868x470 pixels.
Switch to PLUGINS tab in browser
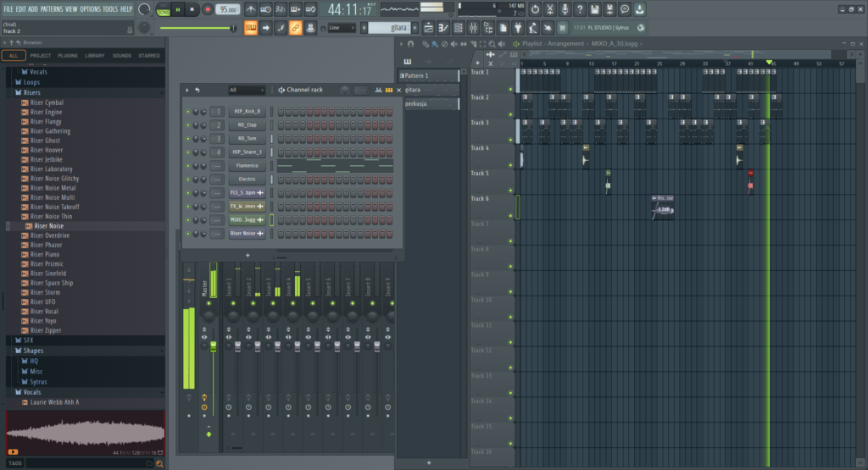(x=68, y=56)
